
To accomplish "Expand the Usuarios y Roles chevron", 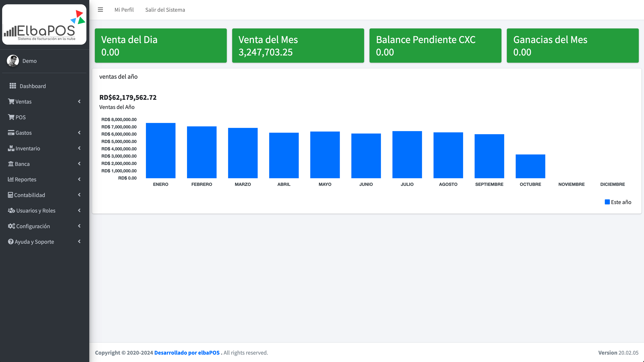I will point(79,210).
